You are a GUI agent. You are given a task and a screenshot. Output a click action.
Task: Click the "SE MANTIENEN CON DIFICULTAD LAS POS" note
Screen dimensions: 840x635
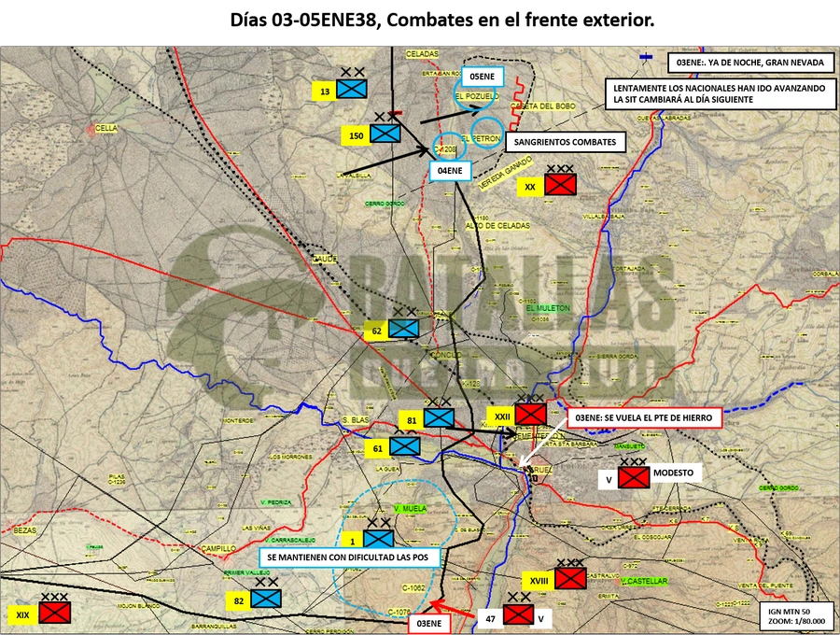pos(348,557)
